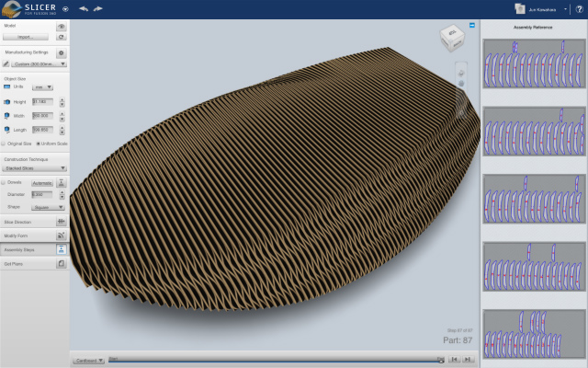This screenshot has height=368, width=588.
Task: Select the orbit navigation tool
Action: pyautogui.click(x=461, y=74)
